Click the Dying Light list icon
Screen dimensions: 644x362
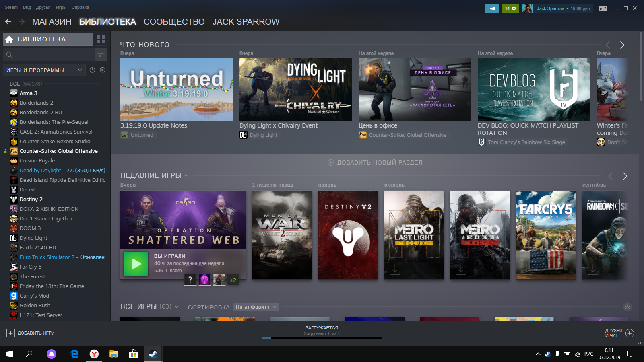coord(14,238)
